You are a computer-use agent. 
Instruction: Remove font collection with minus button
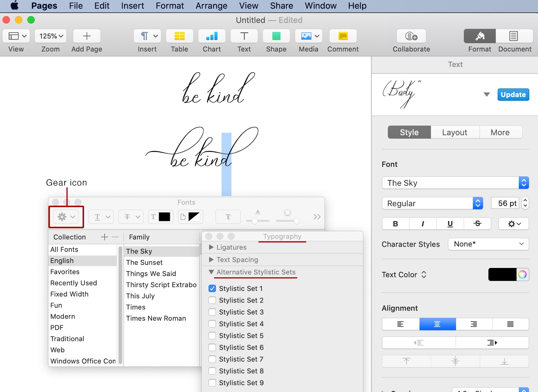point(115,237)
